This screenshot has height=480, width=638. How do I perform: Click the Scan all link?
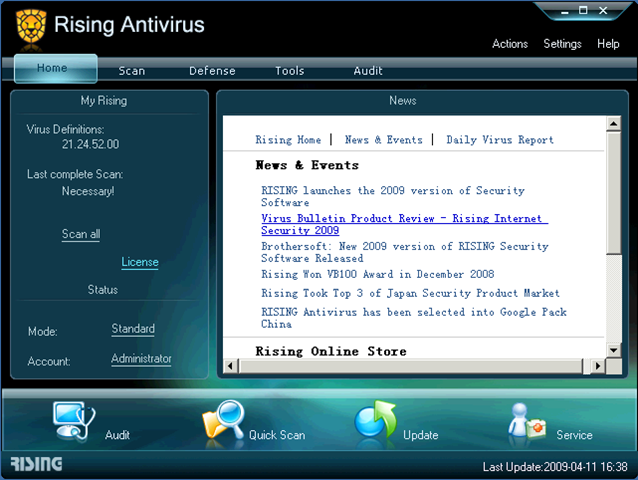point(81,234)
